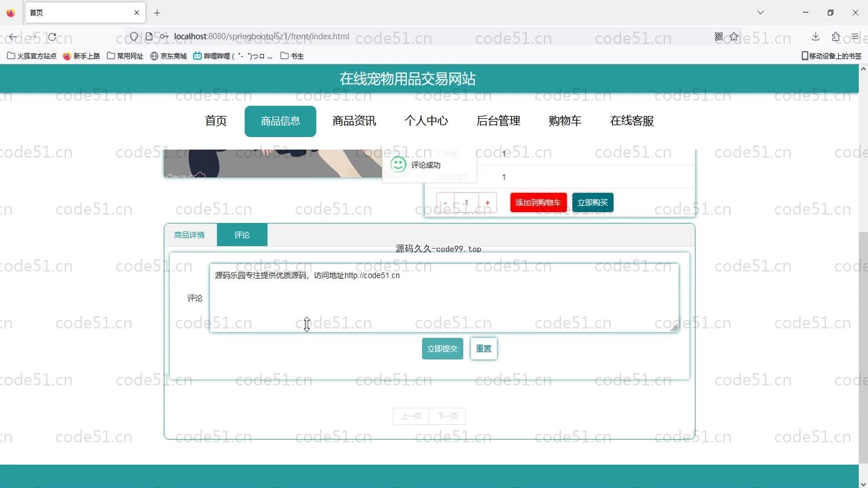
Task: Click 添加到购物车 button
Action: [538, 202]
